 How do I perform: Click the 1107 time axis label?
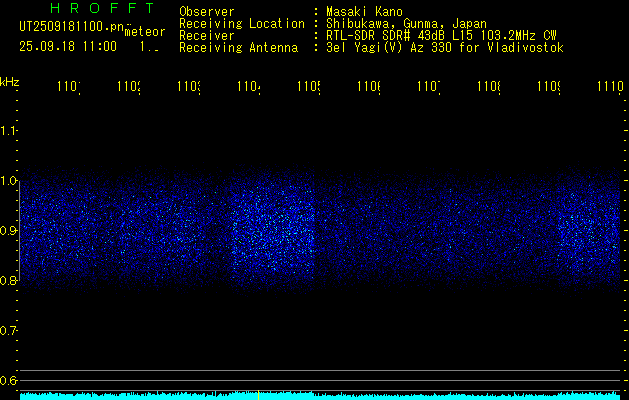[x=429, y=86]
